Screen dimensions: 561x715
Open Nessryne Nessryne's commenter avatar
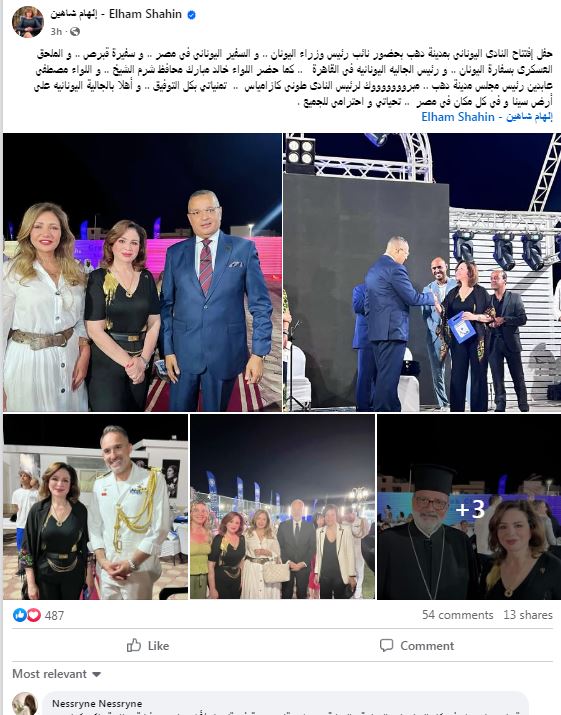(25, 704)
